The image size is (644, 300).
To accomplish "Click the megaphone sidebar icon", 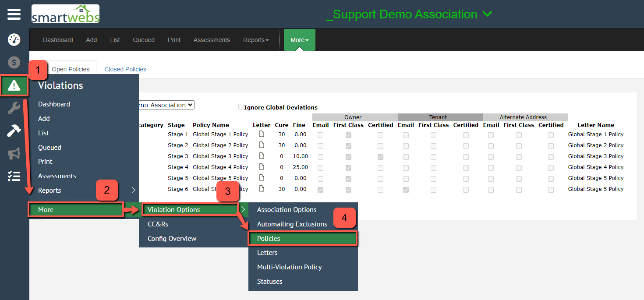I will point(14,153).
